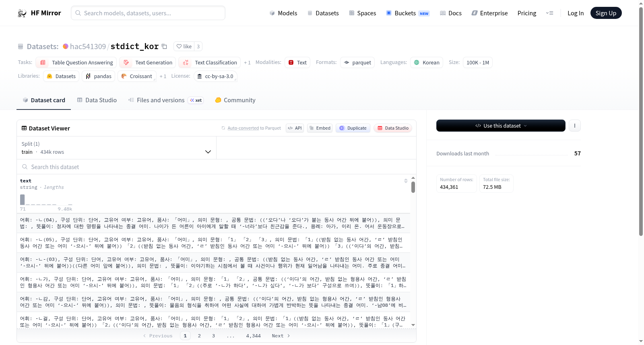Screen dimensions: 644x345
Task: Open Buckets in top navigation
Action: coord(408,13)
